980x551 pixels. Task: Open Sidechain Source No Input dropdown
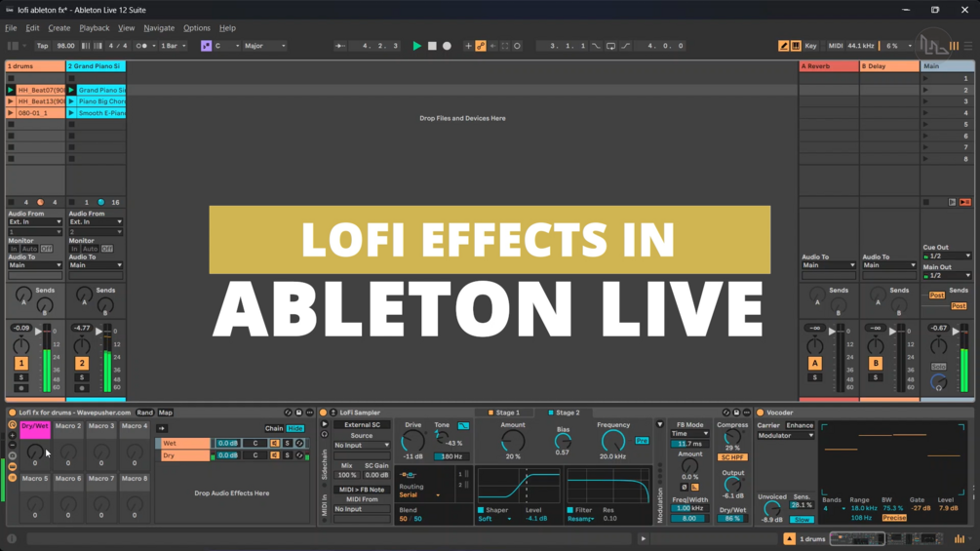pos(361,445)
